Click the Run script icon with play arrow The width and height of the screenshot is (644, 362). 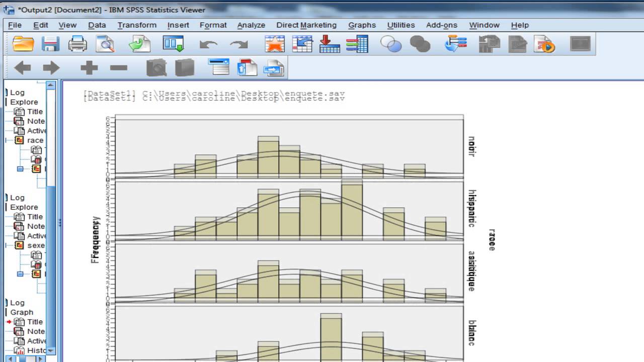(544, 44)
